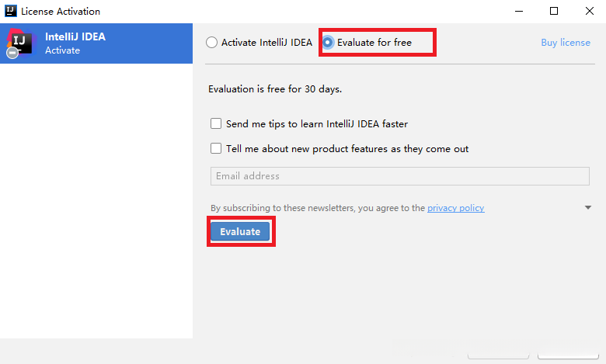Open the Buy license link
The image size is (606, 364).
(566, 43)
